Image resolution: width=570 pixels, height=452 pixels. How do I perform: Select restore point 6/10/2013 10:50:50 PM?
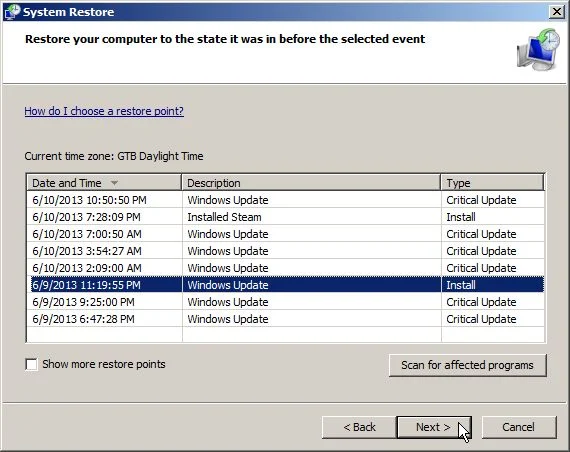[x=285, y=200]
